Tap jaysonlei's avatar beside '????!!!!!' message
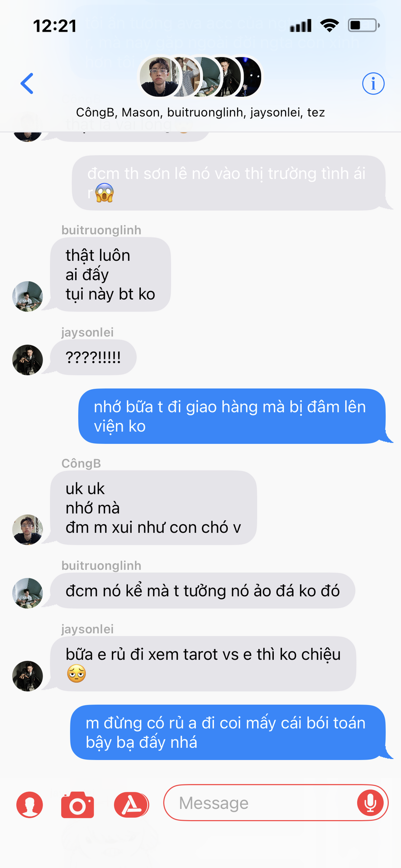The height and width of the screenshot is (868, 401). point(28,360)
